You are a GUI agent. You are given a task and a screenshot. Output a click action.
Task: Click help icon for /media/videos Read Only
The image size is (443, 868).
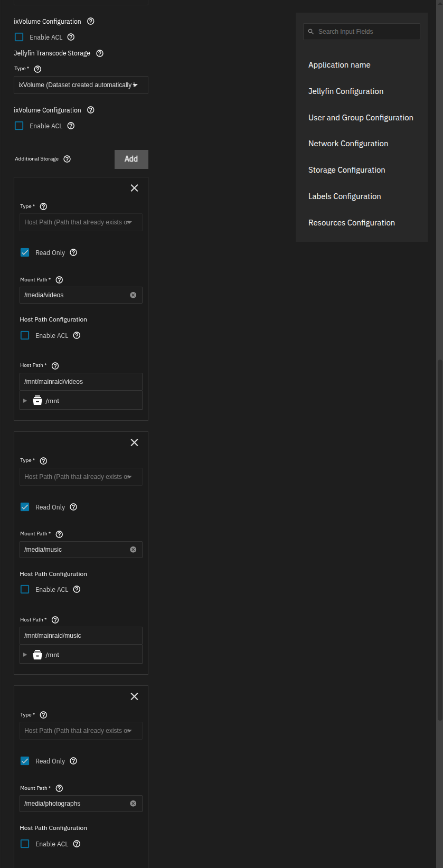coord(73,252)
